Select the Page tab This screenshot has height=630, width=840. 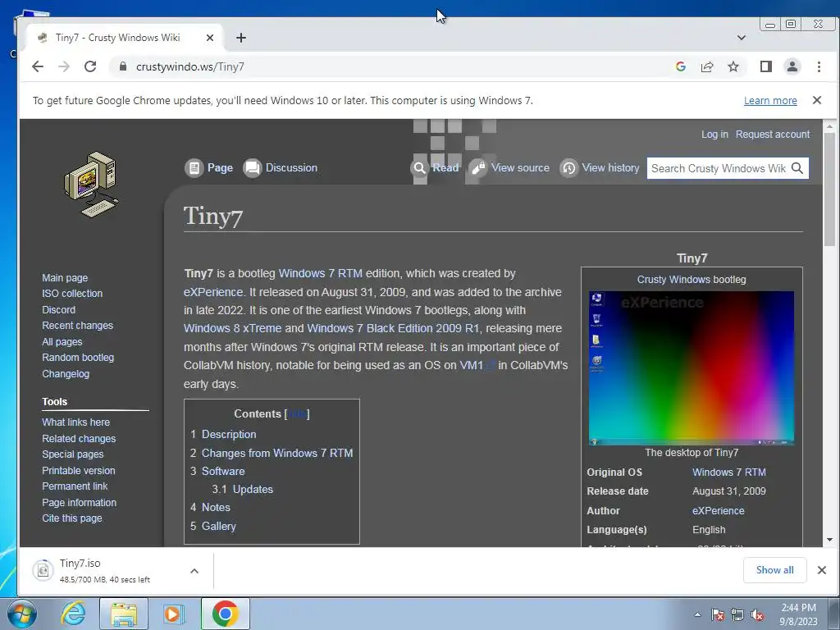tap(209, 167)
